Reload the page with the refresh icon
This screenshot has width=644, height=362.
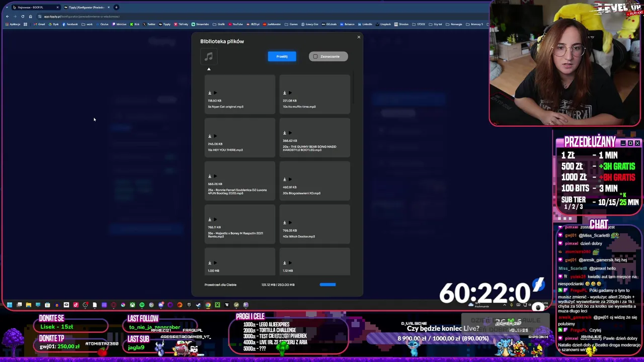click(x=23, y=17)
